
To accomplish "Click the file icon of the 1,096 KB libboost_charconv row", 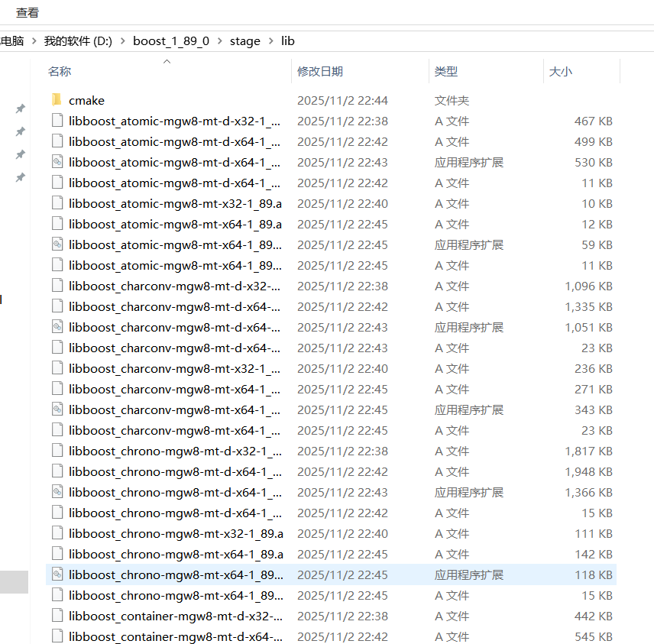I will click(57, 286).
